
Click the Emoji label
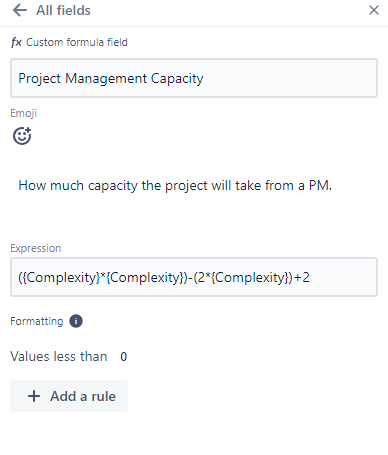pos(23,113)
